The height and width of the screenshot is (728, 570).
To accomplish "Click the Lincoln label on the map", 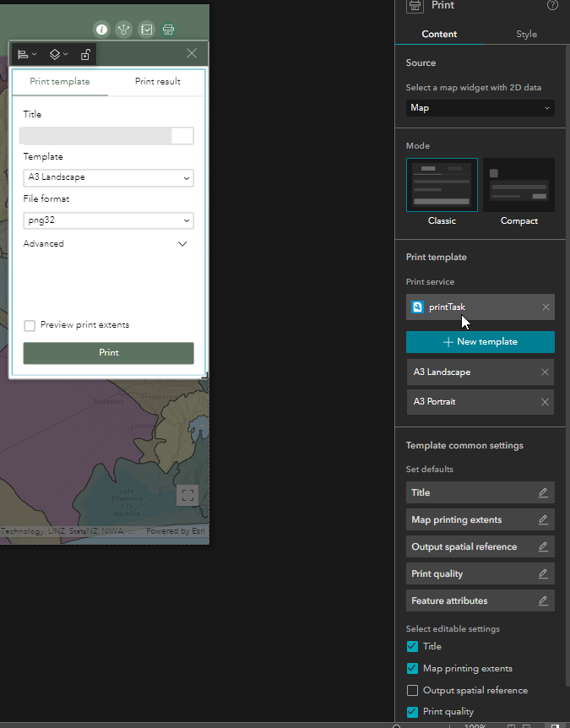I will [144, 426].
